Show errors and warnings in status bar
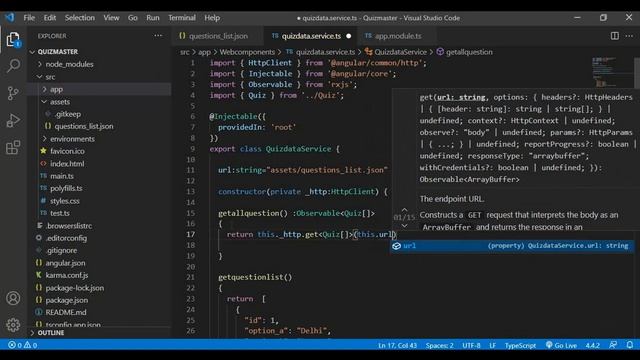The height and width of the screenshot is (360, 640). [x=22, y=345]
